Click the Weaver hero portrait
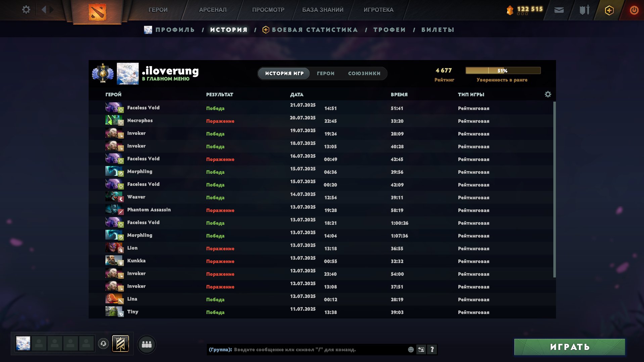Screen dimensions: 644x362 pos(114,197)
